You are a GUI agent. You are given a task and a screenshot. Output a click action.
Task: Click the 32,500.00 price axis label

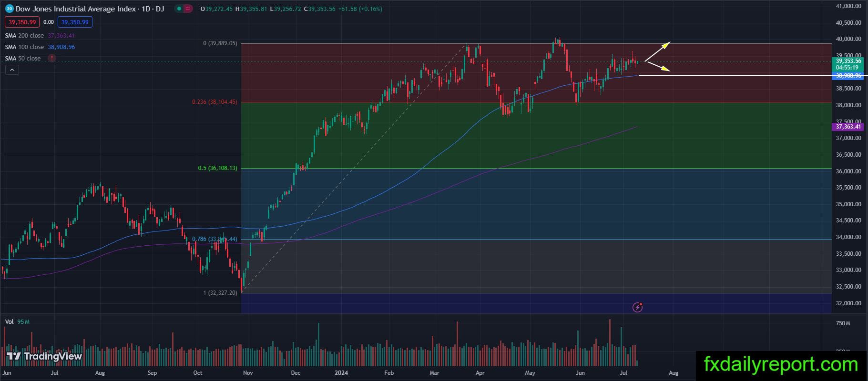pyautogui.click(x=848, y=287)
